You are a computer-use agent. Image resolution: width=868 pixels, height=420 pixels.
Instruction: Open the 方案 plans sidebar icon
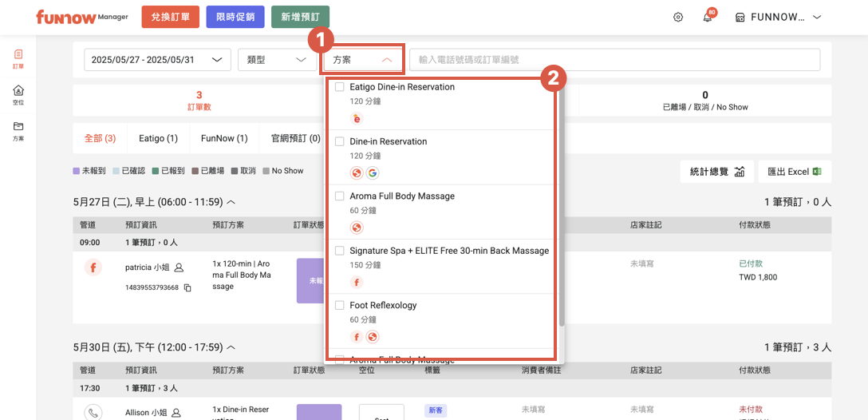(18, 131)
